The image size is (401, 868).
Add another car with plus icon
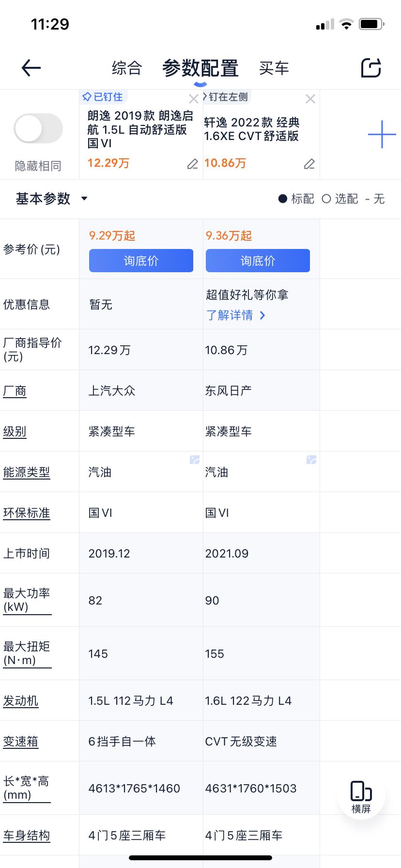click(382, 134)
